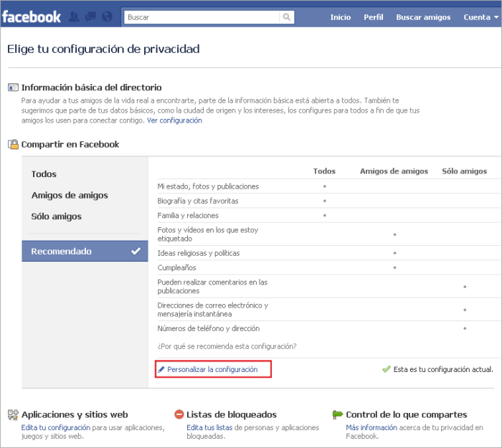Select the Recomendado preset
This screenshot has width=502, height=448.
pyautogui.click(x=85, y=251)
